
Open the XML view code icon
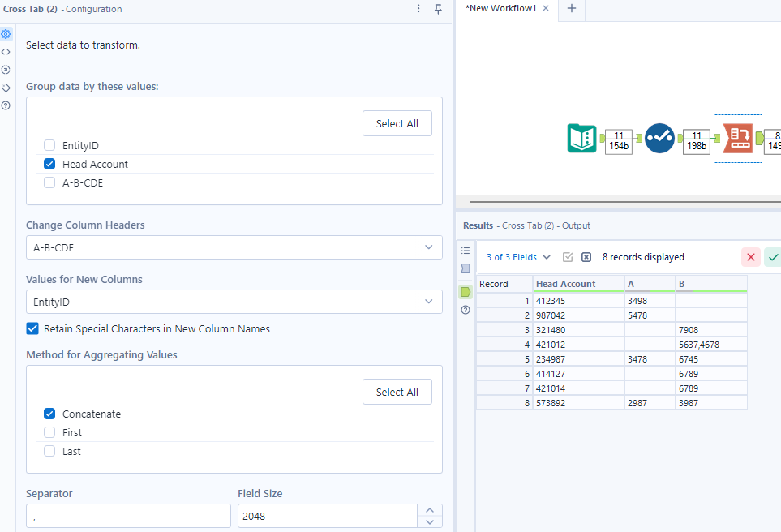6,52
